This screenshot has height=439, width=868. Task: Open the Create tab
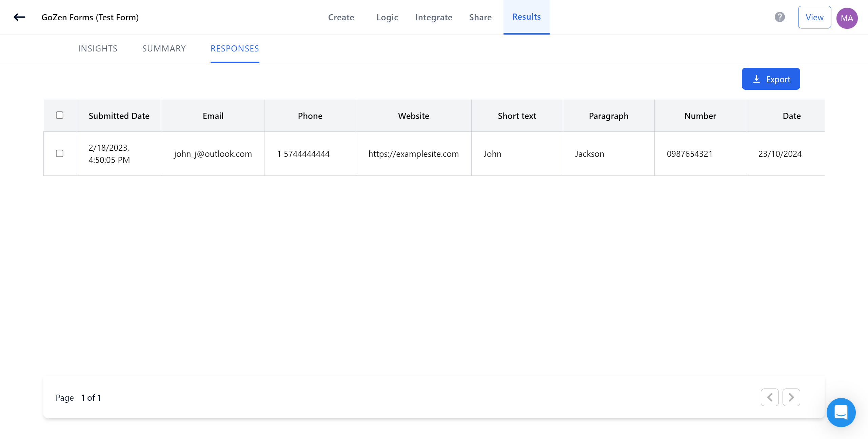pyautogui.click(x=341, y=17)
